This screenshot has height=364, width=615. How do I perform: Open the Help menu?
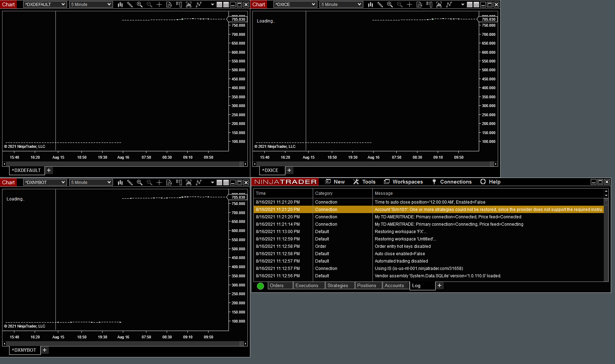point(490,182)
